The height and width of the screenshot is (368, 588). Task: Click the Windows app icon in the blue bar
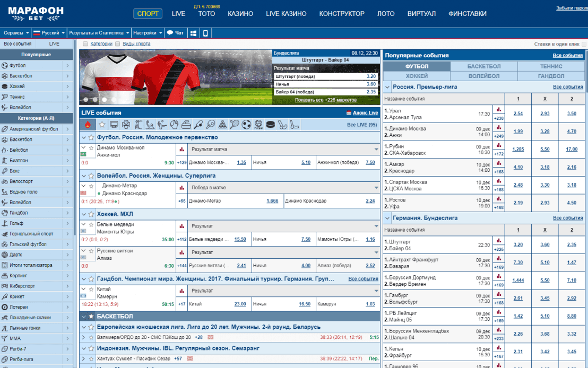(194, 33)
